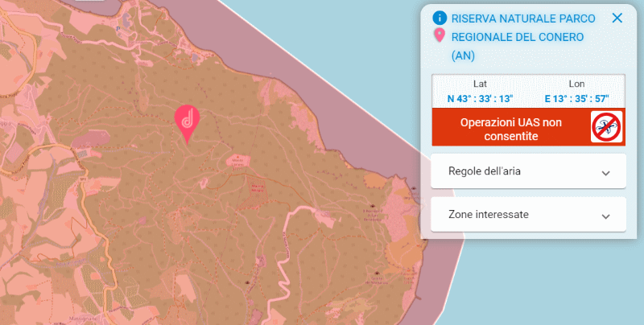This screenshot has width=644, height=325.
Task: Click the pink location pin icon in panel
Action: tap(440, 36)
